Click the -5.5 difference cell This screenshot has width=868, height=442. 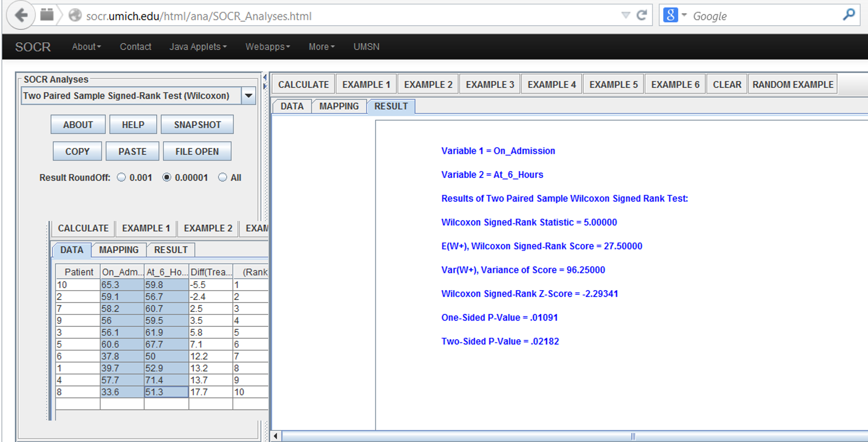211,285
